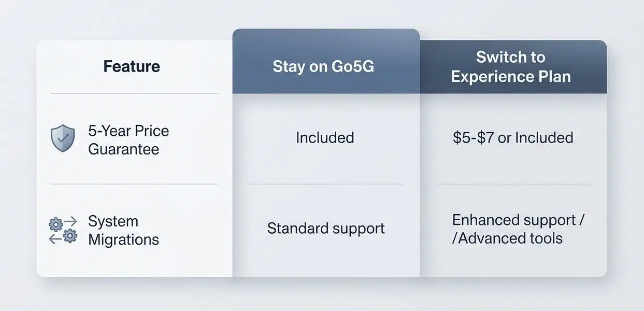The image size is (644, 311).
Task: Click the lower gear in the System Migrations icon
Action: click(70, 236)
